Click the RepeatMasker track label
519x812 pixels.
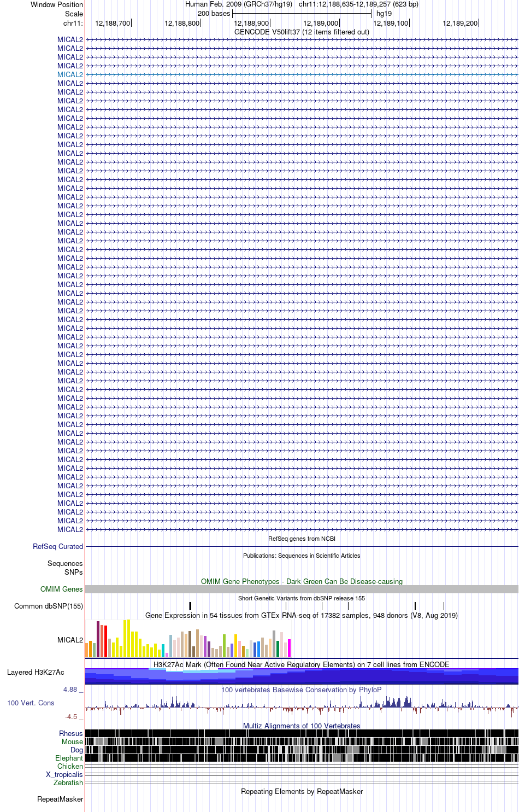coord(60,799)
